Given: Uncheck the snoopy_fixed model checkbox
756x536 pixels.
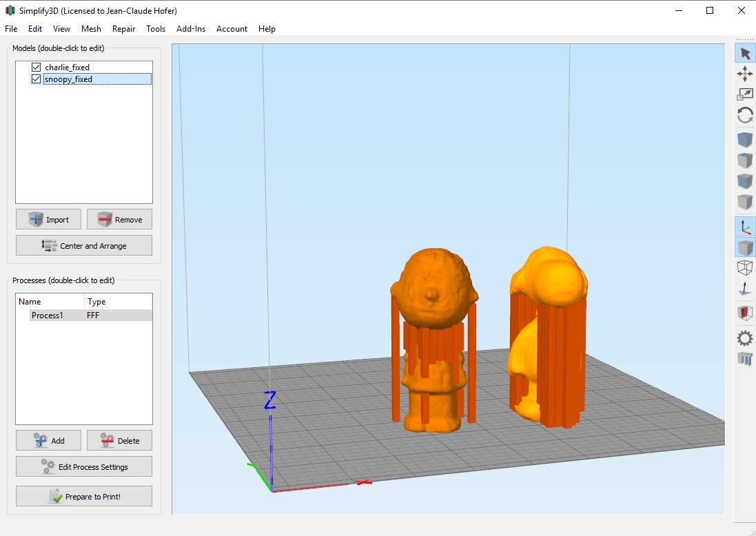Looking at the screenshot, I should 36,79.
